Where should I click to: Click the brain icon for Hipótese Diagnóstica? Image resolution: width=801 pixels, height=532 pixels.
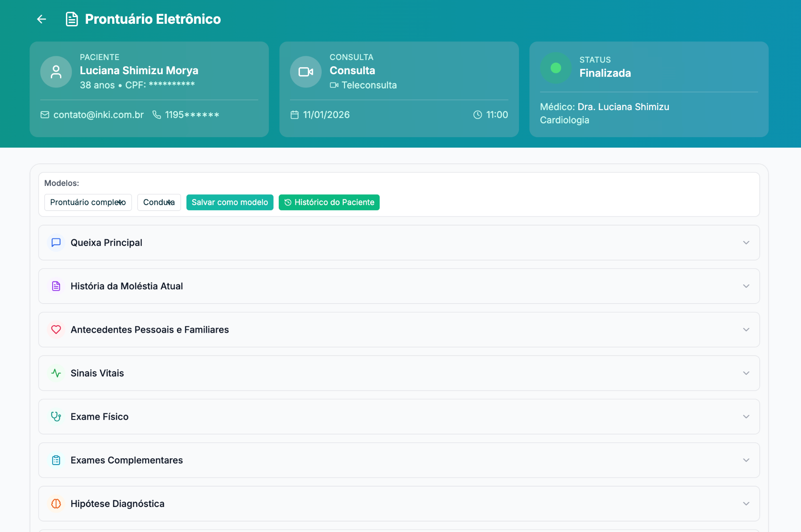tap(56, 504)
